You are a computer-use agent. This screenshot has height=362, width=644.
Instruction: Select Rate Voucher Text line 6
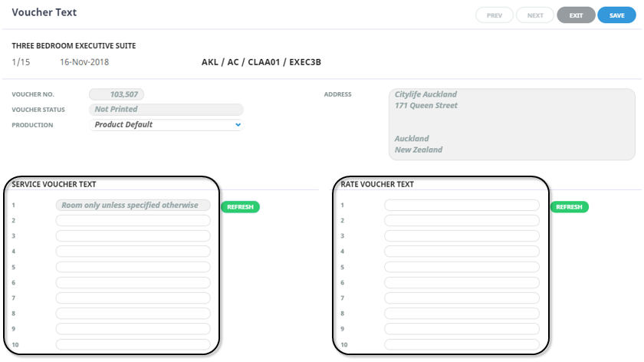click(462, 283)
